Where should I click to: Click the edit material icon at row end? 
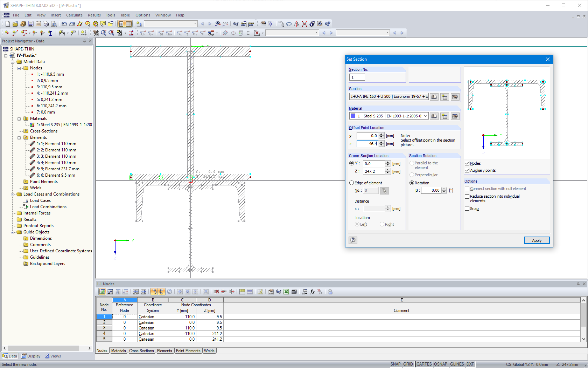coord(455,116)
